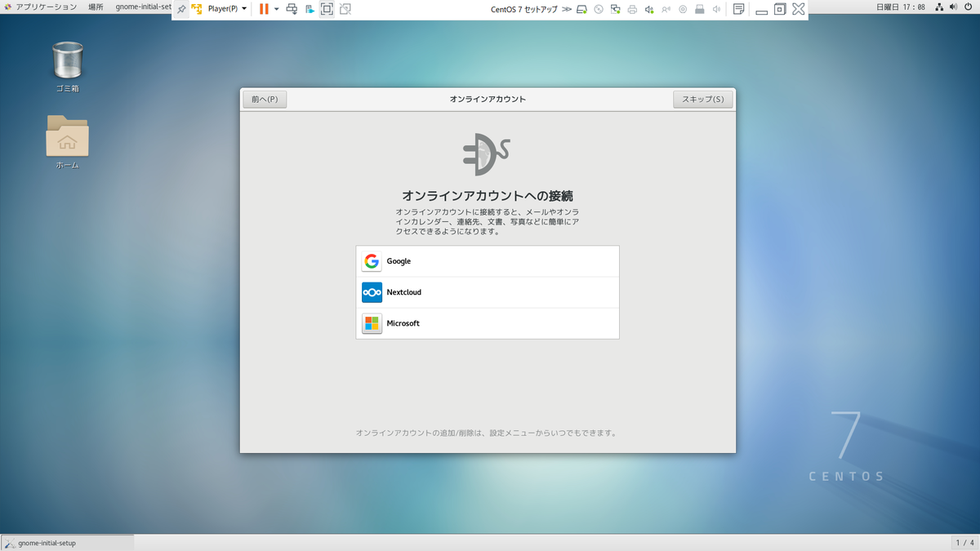
Task: Select the ホーム folder desktop icon
Action: 67,142
